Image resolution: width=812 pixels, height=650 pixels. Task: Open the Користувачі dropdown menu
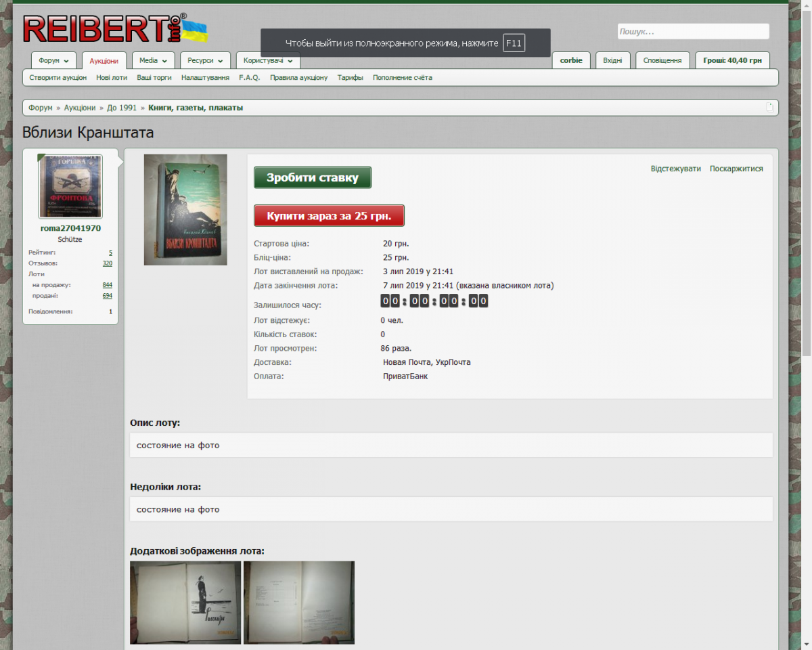[268, 60]
